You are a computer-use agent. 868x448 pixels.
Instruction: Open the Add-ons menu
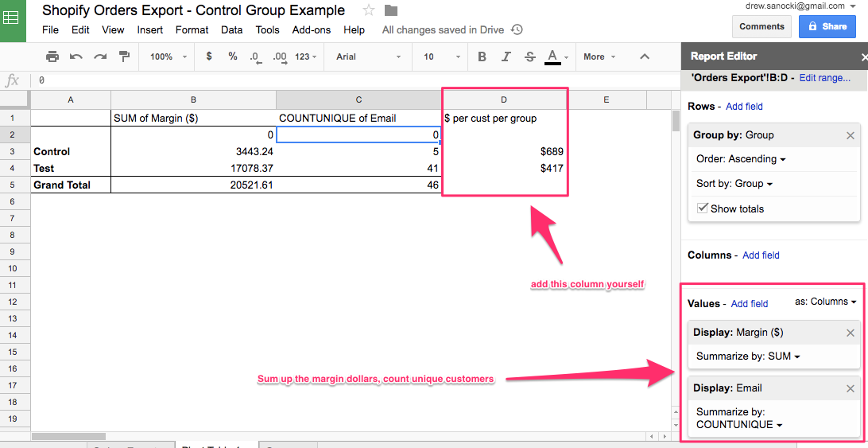(x=311, y=30)
